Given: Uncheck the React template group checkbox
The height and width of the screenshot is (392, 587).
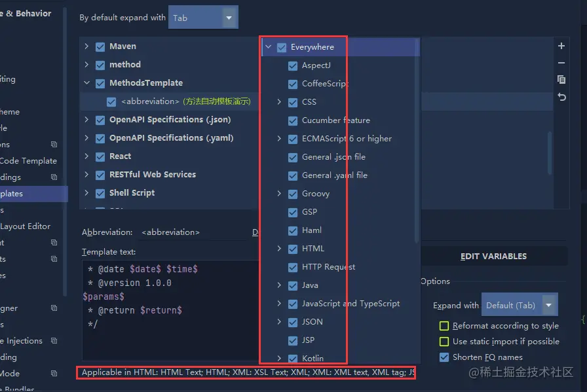Looking at the screenshot, I should point(100,156).
